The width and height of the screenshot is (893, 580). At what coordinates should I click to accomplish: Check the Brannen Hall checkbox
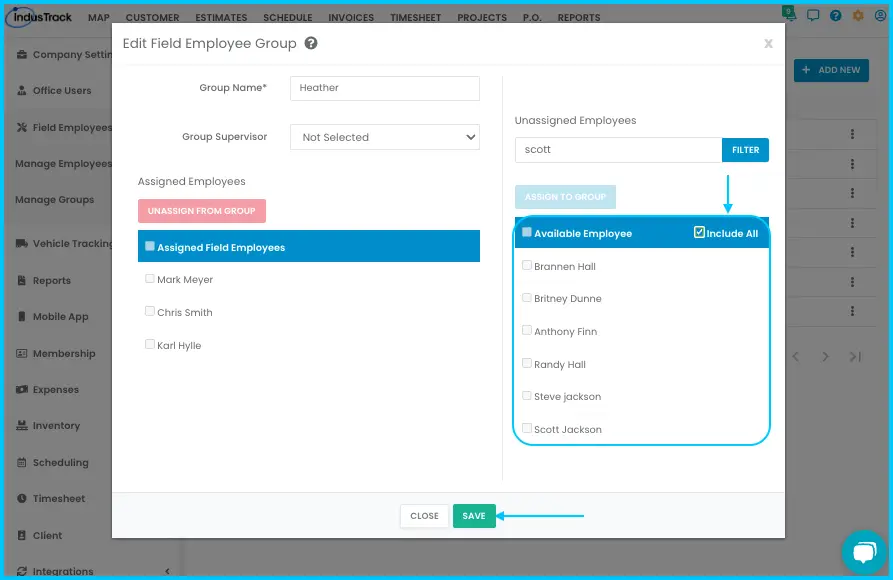(527, 265)
